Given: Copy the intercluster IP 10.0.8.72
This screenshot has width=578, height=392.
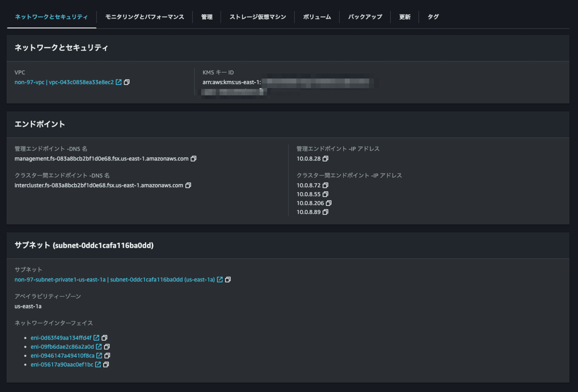Looking at the screenshot, I should 325,185.
